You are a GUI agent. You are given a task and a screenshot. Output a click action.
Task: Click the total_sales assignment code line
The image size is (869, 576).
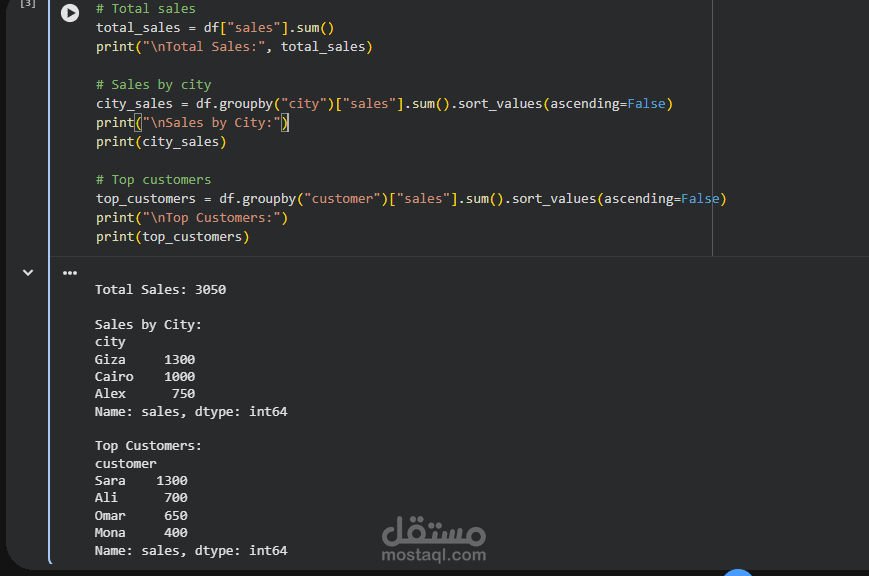tap(215, 28)
